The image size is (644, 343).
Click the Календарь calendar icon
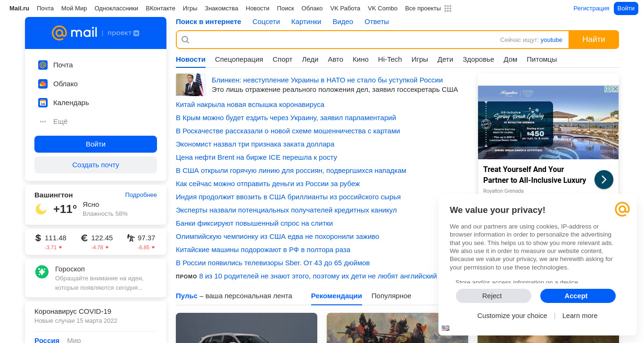[43, 103]
